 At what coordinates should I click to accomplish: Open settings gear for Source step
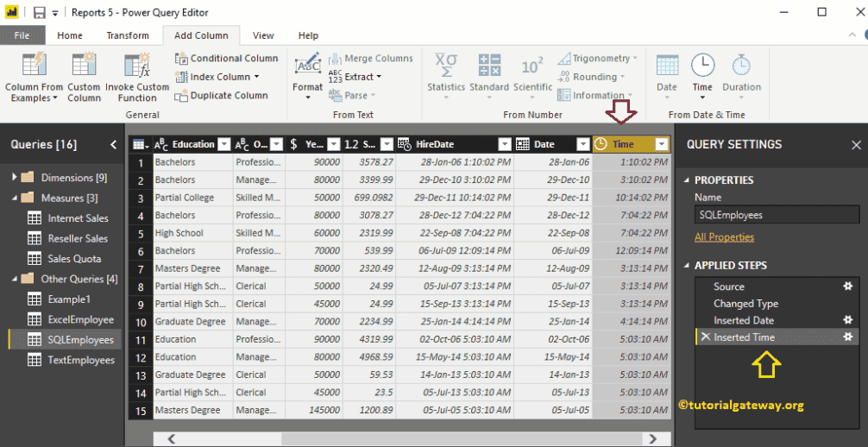click(847, 286)
